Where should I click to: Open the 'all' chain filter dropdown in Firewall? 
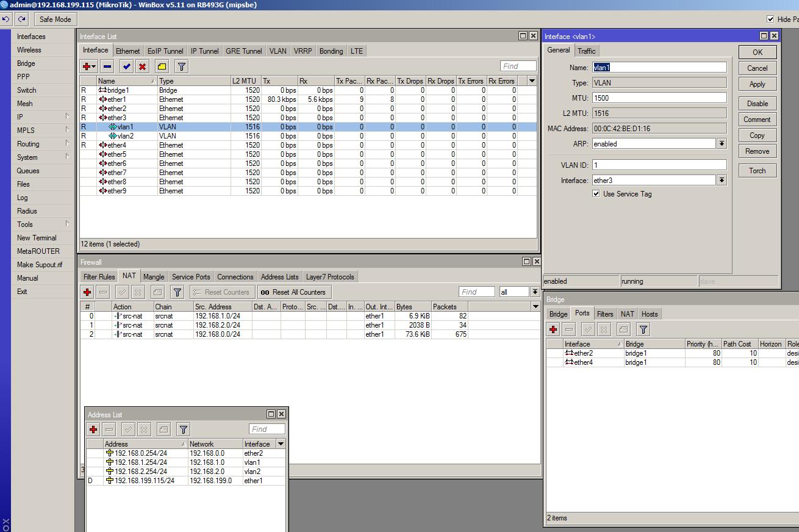pos(534,292)
